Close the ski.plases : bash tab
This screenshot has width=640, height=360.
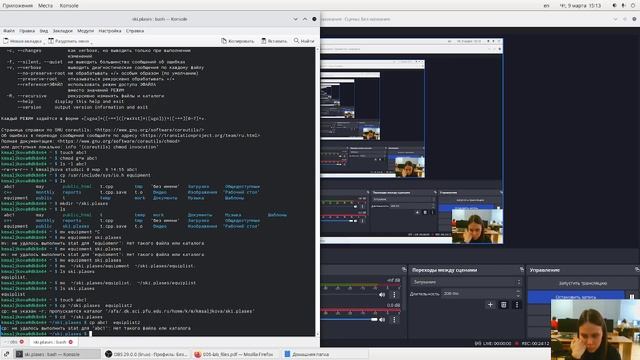pos(71,342)
